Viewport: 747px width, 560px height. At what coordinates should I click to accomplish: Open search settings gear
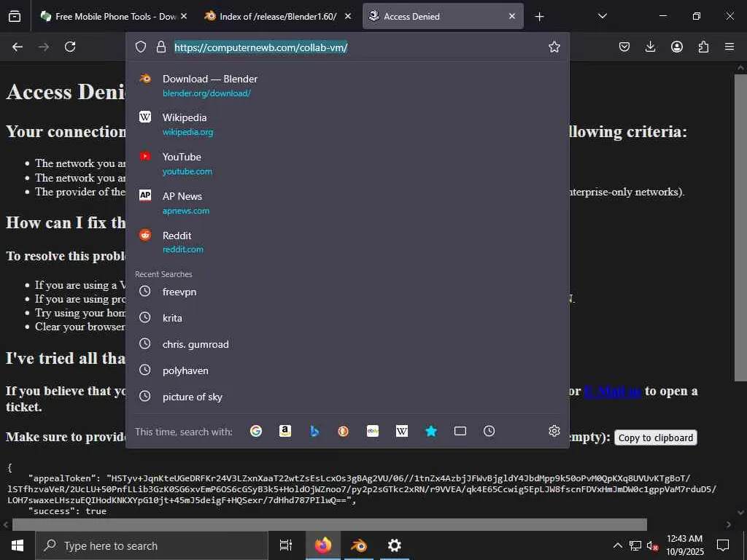pyautogui.click(x=554, y=432)
